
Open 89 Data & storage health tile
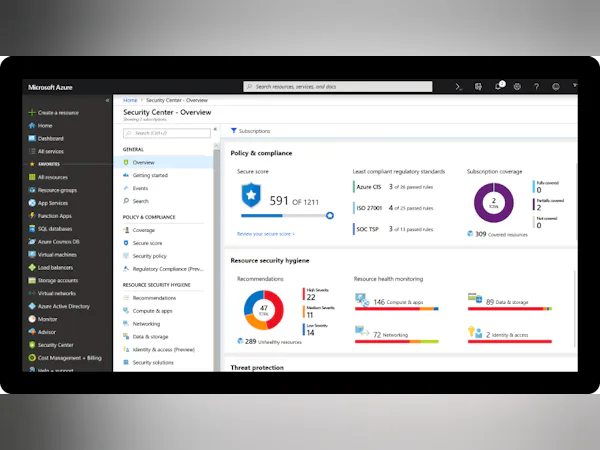point(510,302)
